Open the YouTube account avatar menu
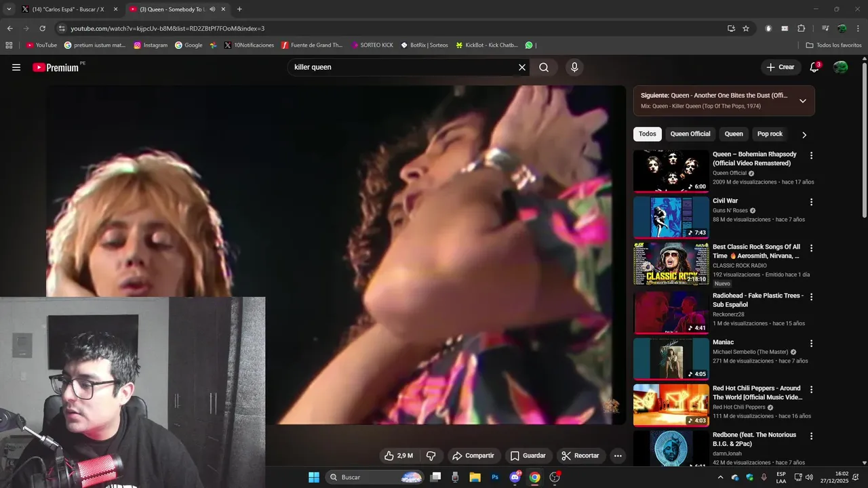The height and width of the screenshot is (488, 868). (x=840, y=67)
